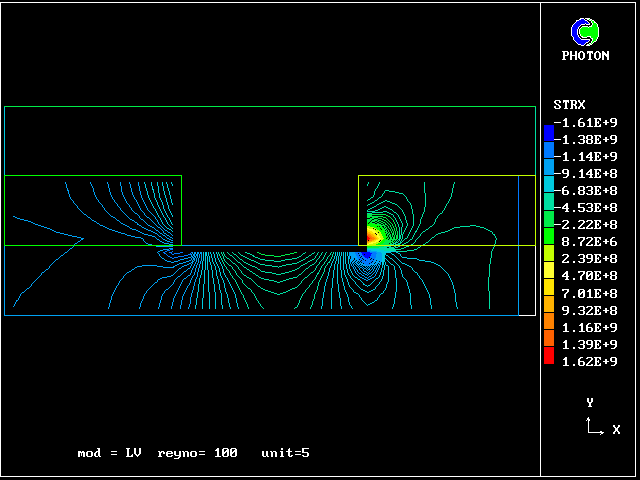
Task: Select the STRX legend title
Action: pyautogui.click(x=569, y=105)
